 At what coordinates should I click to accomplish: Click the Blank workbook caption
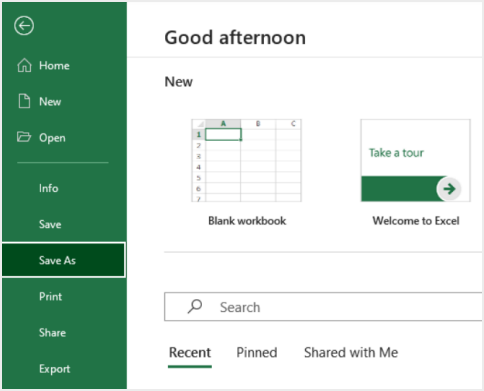click(x=247, y=221)
